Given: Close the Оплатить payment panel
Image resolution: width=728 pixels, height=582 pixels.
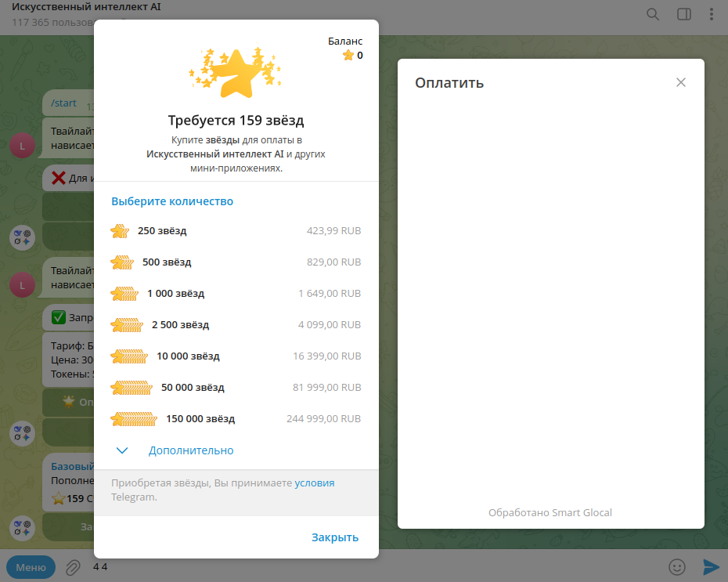Looking at the screenshot, I should click(681, 82).
